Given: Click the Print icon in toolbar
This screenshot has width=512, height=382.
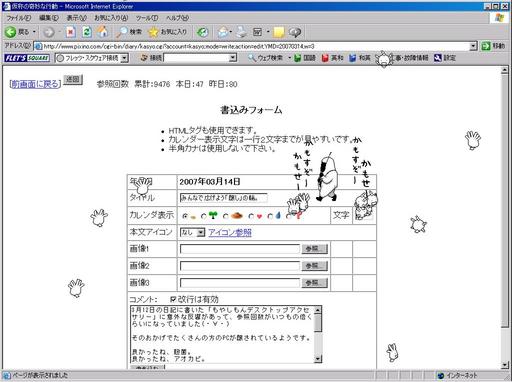Looking at the screenshot, I should 241,32.
